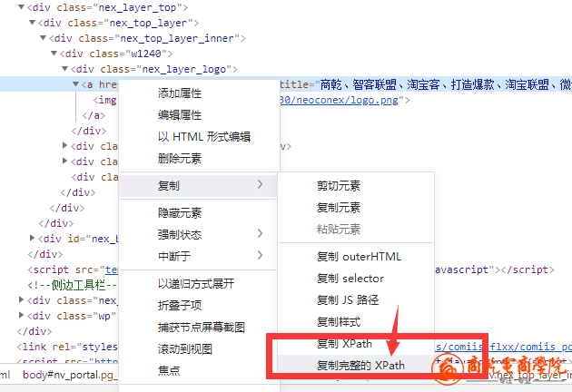Viewport: 572px width, 392px height.
Task: Select the closing </a> tag row
Action: [x=94, y=115]
